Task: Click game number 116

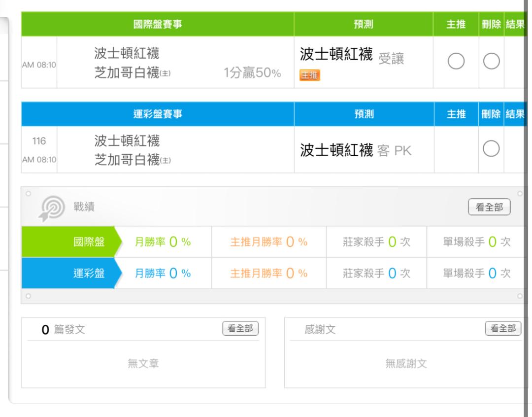Action: pyautogui.click(x=39, y=141)
